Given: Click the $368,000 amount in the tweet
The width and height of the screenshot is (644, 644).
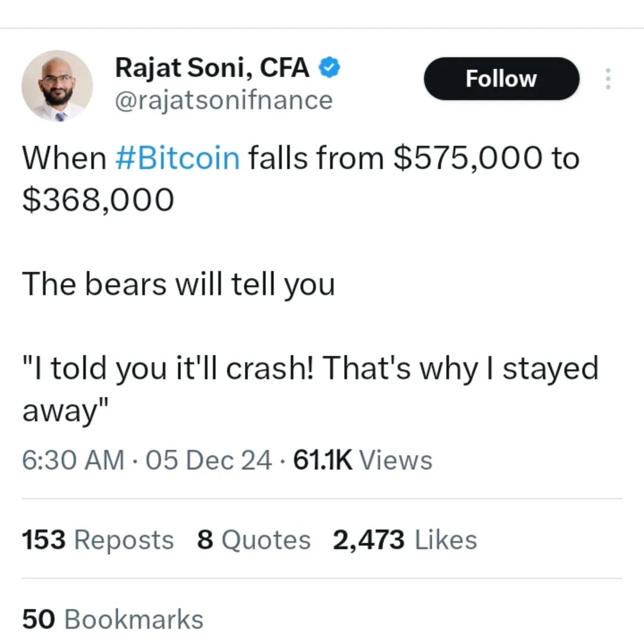Looking at the screenshot, I should click(x=98, y=200).
